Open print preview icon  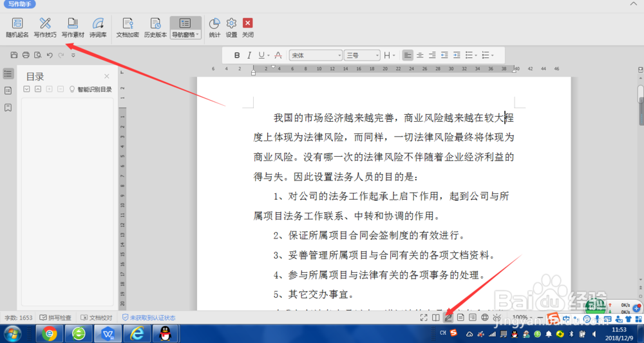[x=38, y=55]
